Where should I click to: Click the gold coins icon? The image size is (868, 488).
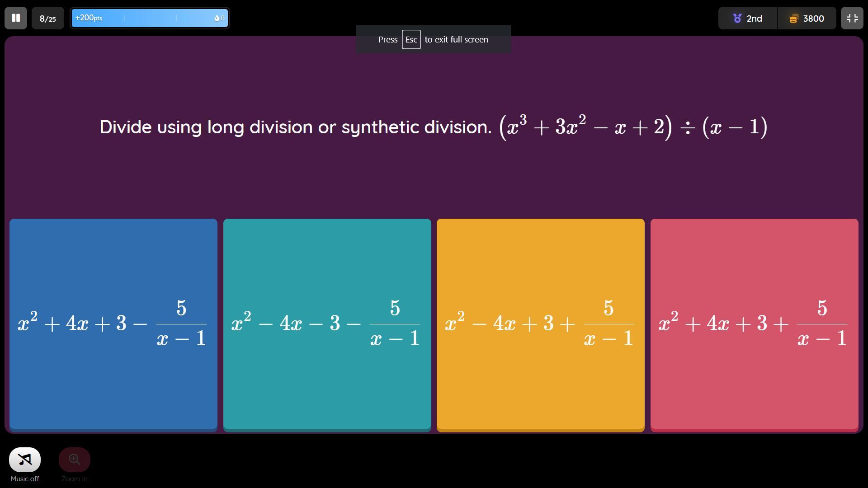click(x=793, y=19)
